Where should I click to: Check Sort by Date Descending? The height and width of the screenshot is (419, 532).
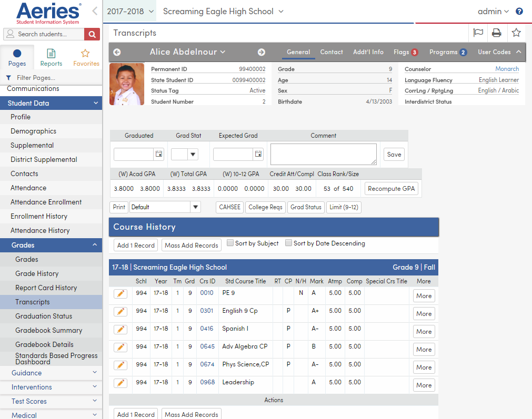point(288,242)
